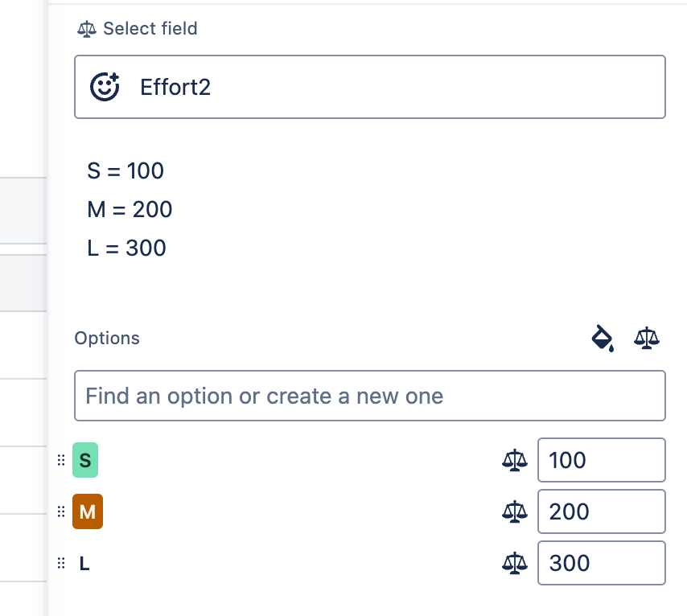Edit the weight field showing 300
687x616 pixels.
tap(601, 563)
